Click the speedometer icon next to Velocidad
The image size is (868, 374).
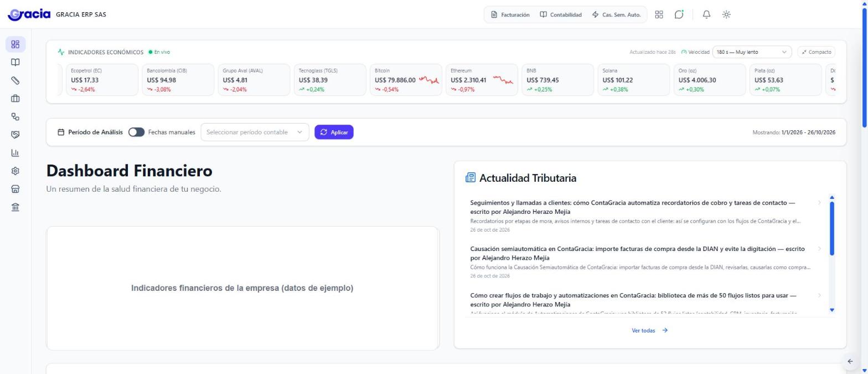click(x=684, y=52)
